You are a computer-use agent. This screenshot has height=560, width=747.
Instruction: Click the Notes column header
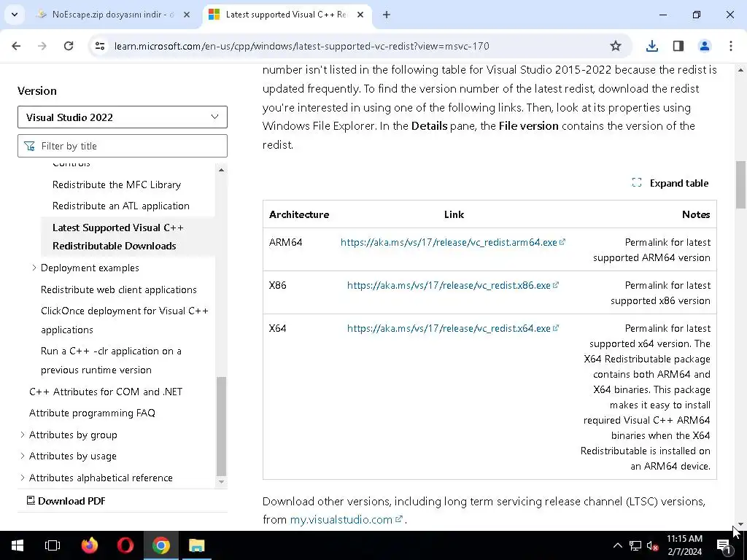click(x=696, y=215)
